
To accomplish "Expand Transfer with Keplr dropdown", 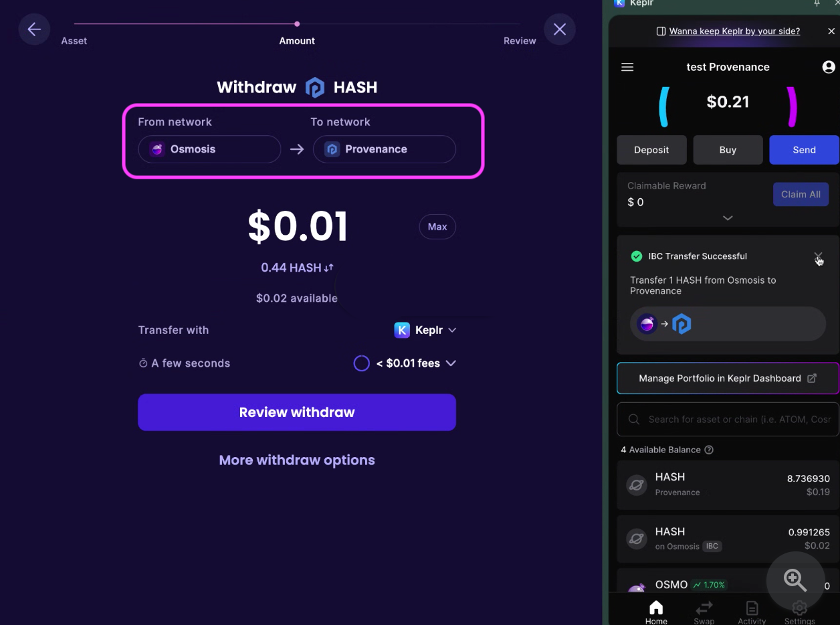I will coord(425,330).
